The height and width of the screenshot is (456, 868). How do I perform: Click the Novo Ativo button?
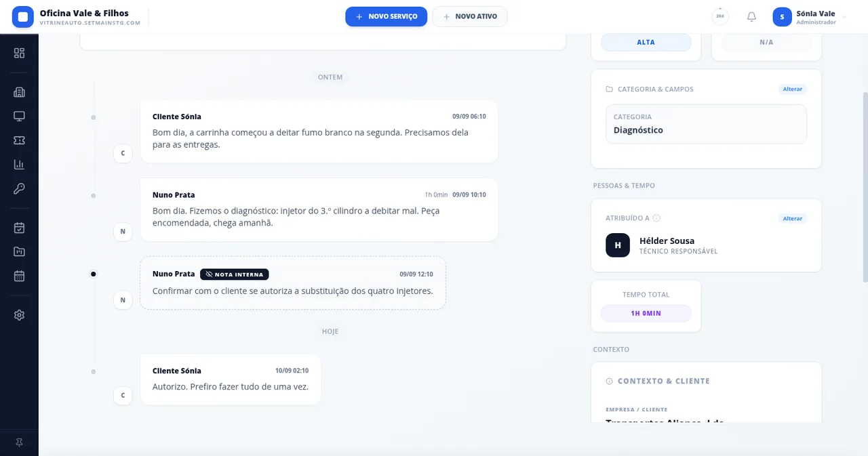pyautogui.click(x=469, y=16)
